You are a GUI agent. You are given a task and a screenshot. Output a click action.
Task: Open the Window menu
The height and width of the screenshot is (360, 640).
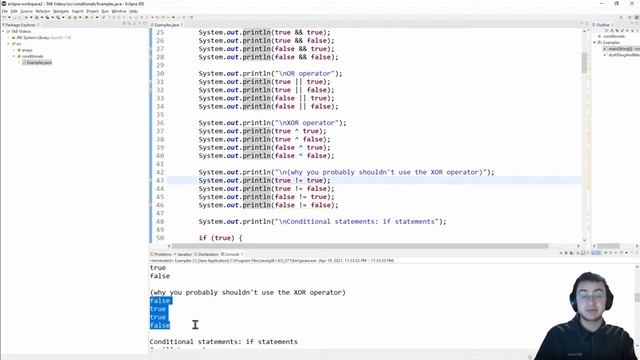pyautogui.click(x=119, y=11)
